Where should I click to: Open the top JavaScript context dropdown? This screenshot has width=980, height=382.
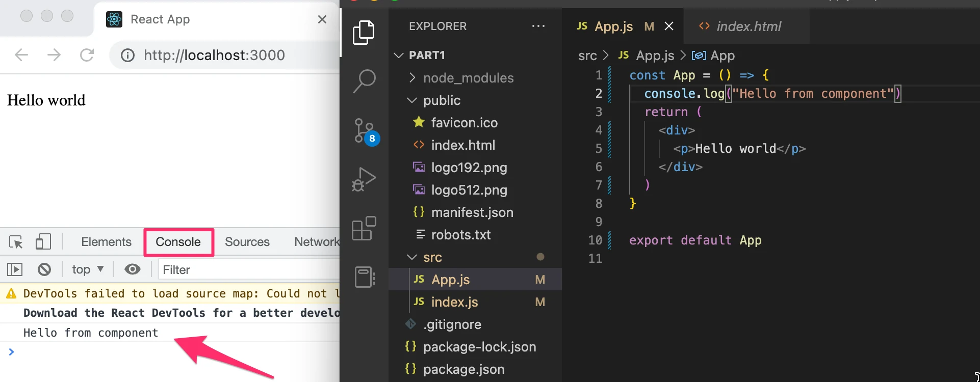click(88, 269)
